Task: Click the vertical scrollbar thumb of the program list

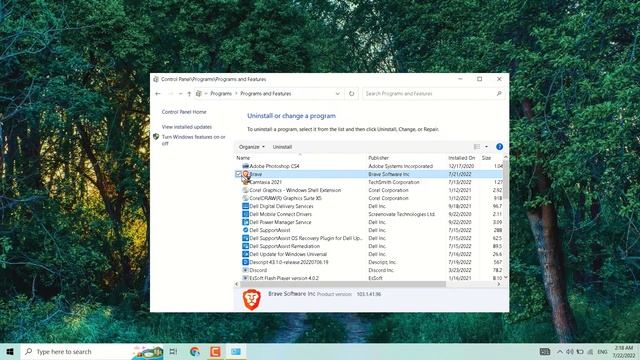Action: (505, 180)
